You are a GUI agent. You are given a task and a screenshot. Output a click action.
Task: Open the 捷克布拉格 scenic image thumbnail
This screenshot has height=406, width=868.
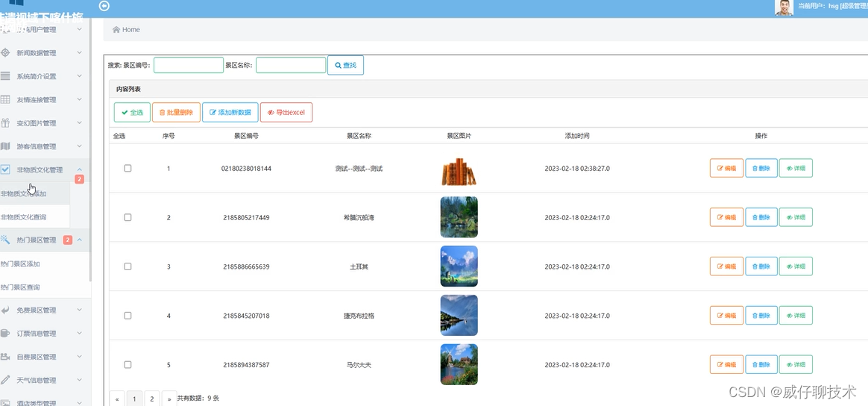459,315
